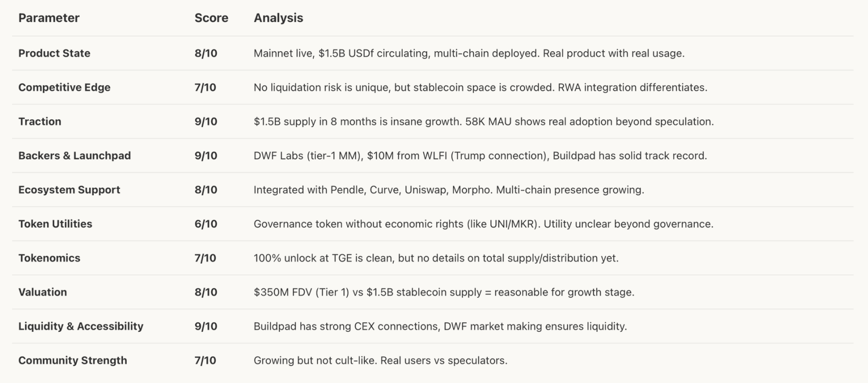Click the Growing but not cult-like text
The image size is (868, 383).
380,360
